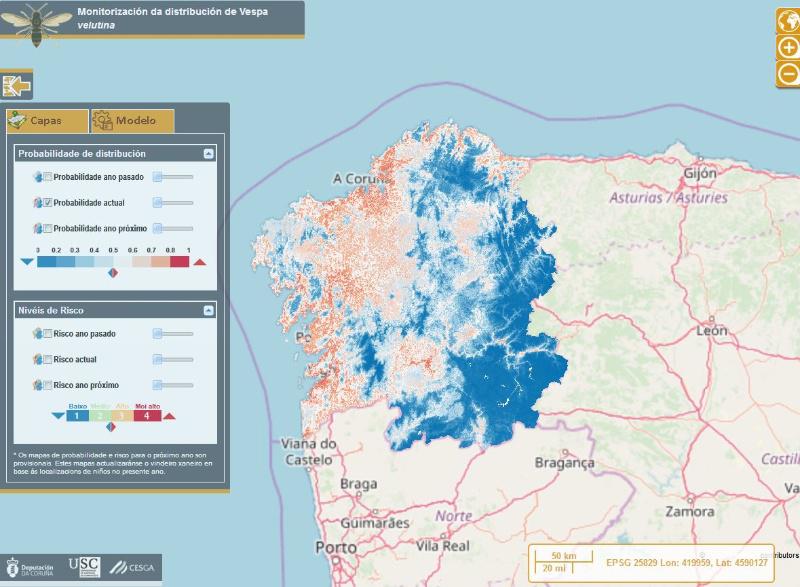Click risk level 4 Moi alto swatch
This screenshot has height=587, width=800.
146,415
